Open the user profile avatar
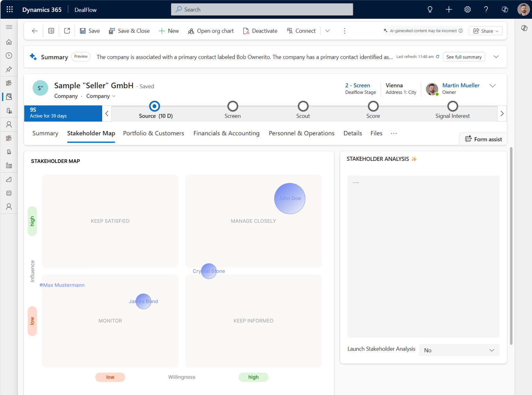This screenshot has height=395, width=532. [x=523, y=9]
